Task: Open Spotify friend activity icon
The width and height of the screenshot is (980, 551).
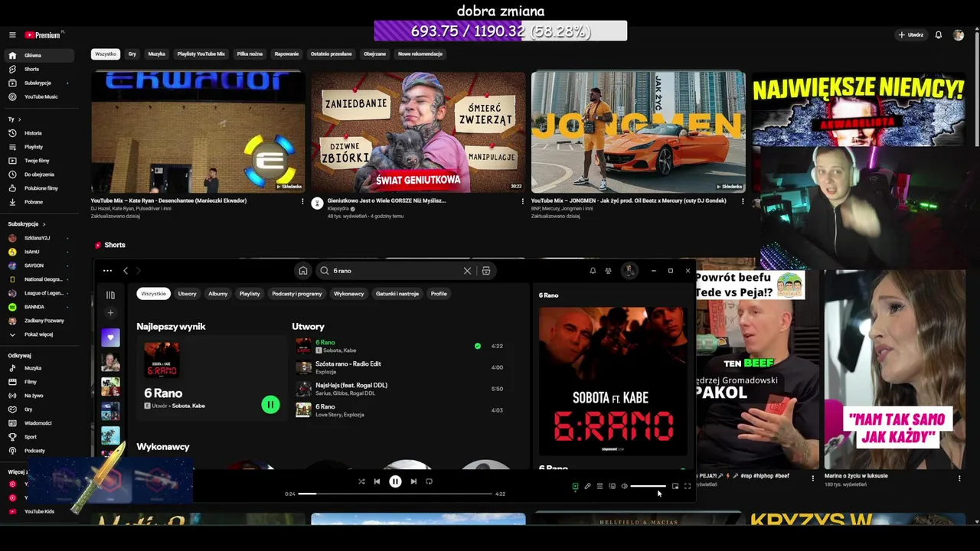Action: [x=608, y=271]
